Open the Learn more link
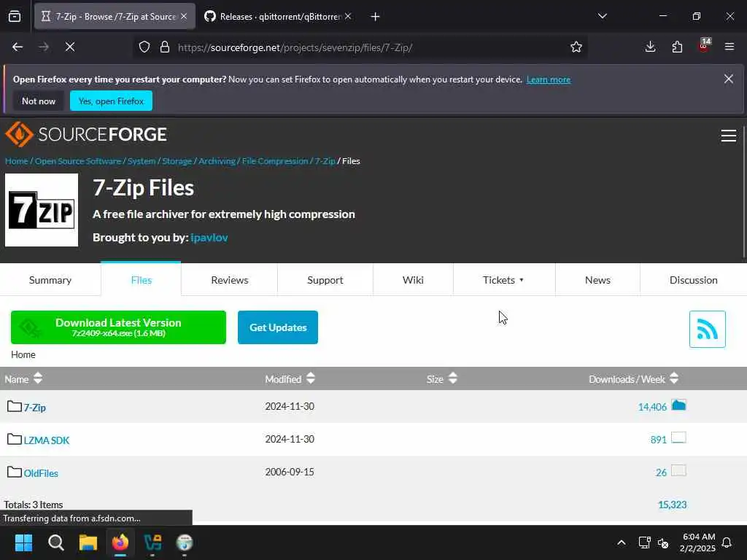747x560 pixels. [549, 79]
